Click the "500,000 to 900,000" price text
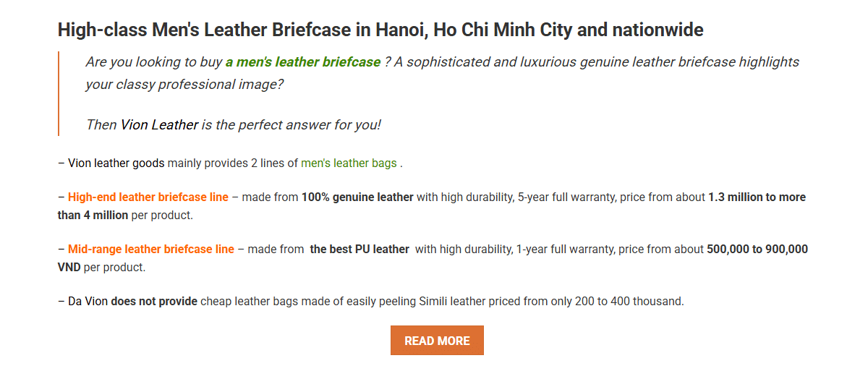The height and width of the screenshot is (379, 868). (757, 250)
